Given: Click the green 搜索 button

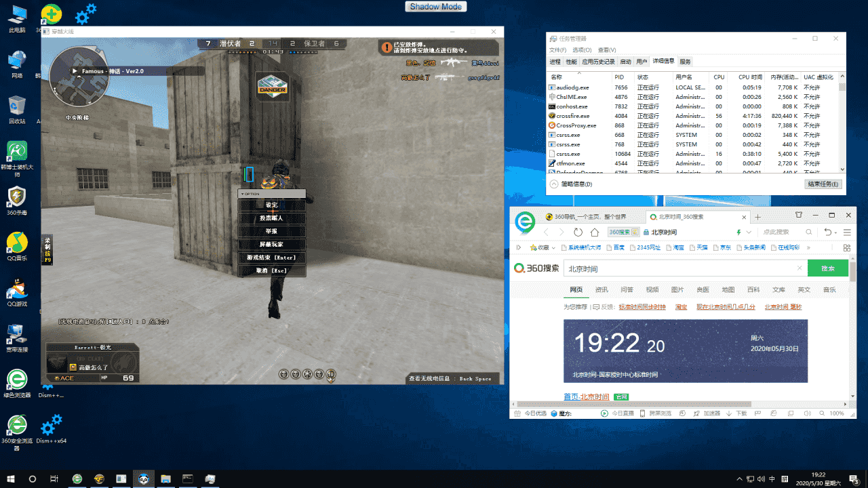Looking at the screenshot, I should click(828, 268).
